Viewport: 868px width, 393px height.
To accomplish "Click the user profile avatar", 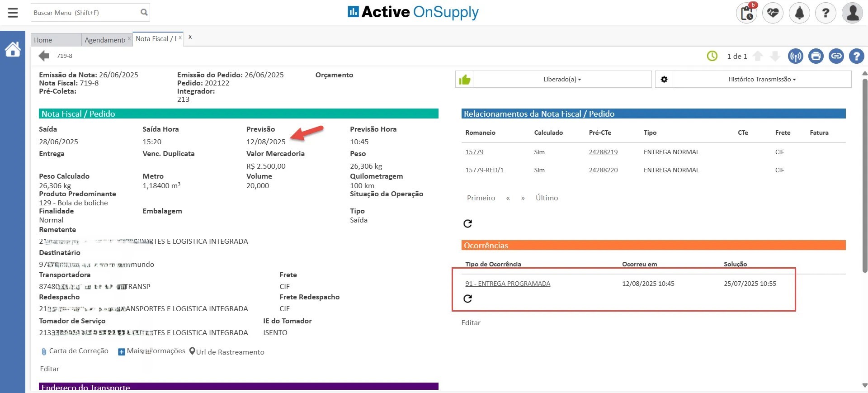I will point(852,13).
